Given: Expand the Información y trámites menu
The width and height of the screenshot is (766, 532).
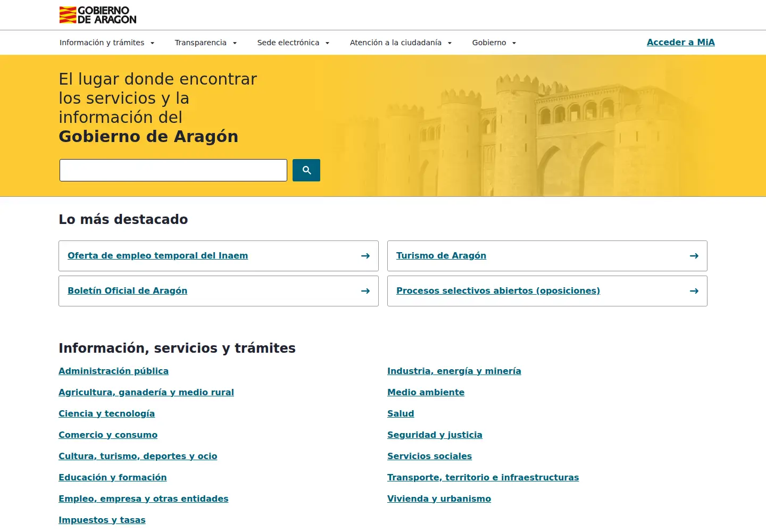Looking at the screenshot, I should pos(107,43).
